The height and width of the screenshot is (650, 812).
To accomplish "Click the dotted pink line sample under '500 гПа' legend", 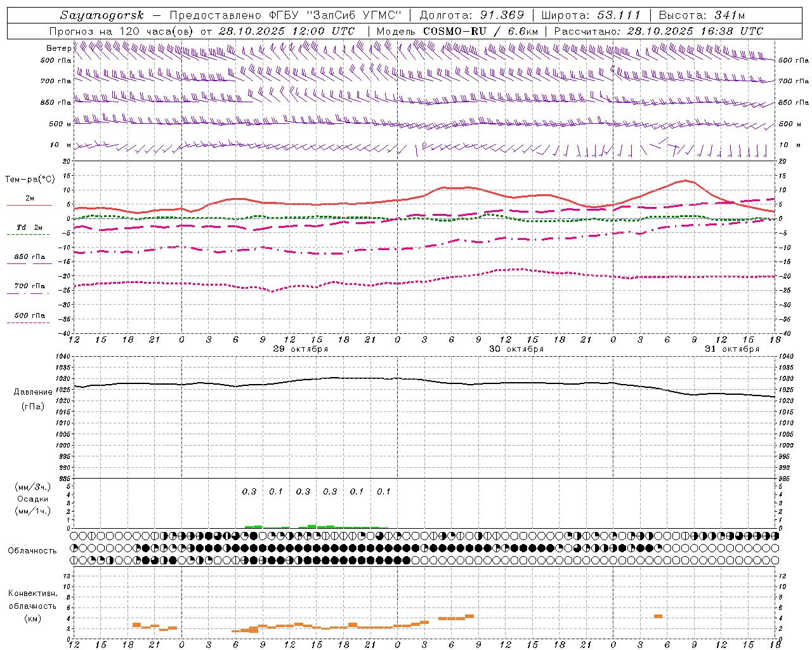I will click(x=28, y=323).
